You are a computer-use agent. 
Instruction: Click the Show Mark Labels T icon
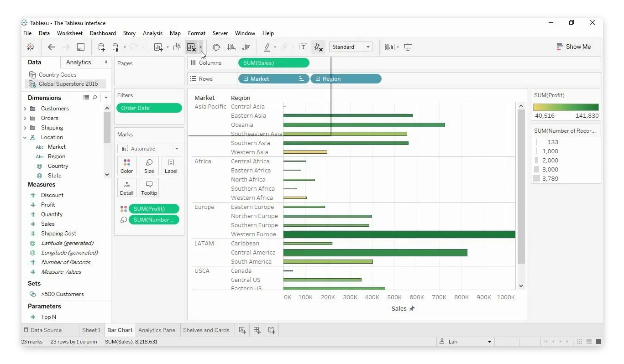(303, 47)
